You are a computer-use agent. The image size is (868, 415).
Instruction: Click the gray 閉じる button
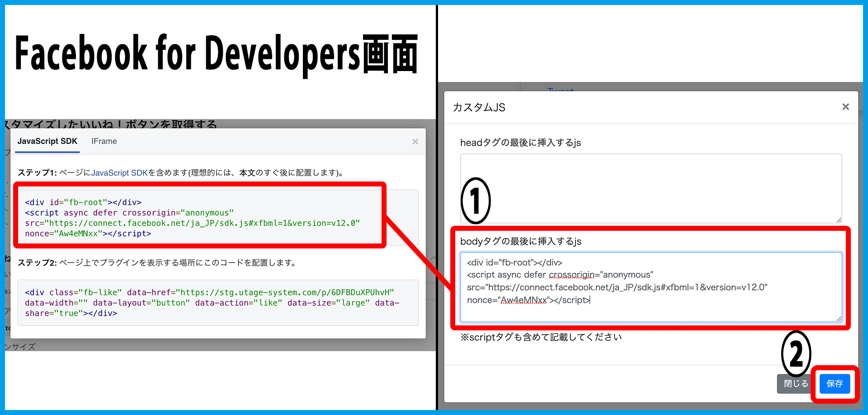[795, 384]
